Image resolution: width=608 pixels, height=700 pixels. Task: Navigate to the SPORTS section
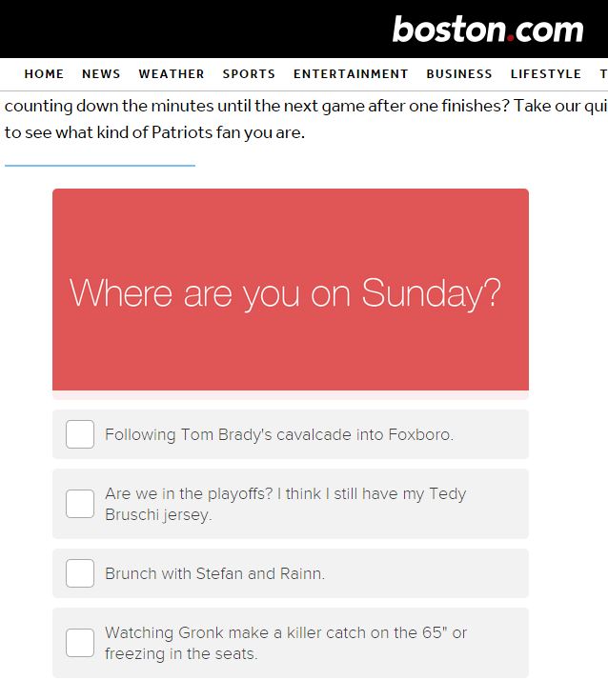coord(249,73)
